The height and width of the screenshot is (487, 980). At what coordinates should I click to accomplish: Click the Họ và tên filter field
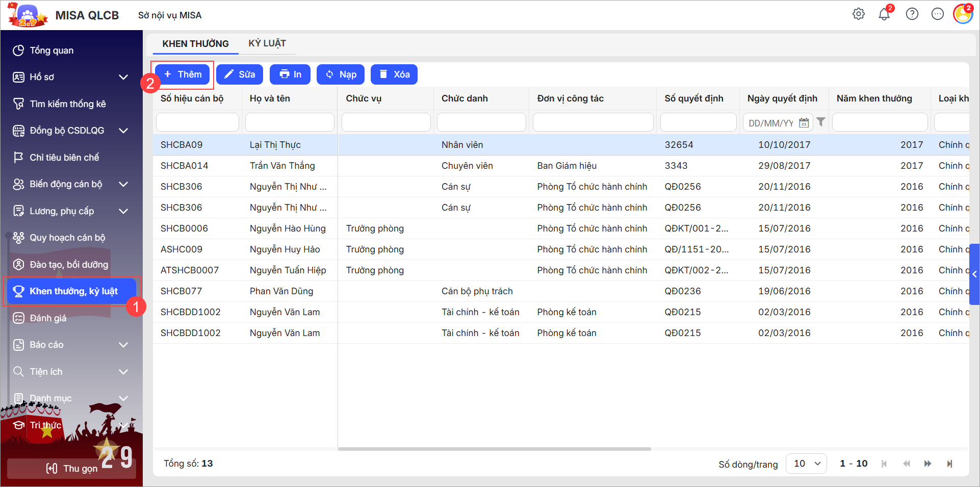pos(290,122)
